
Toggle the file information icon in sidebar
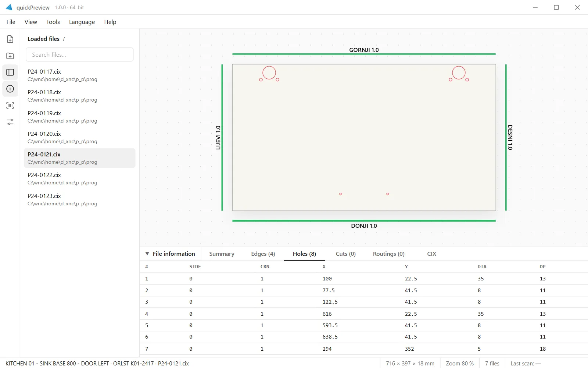point(10,89)
